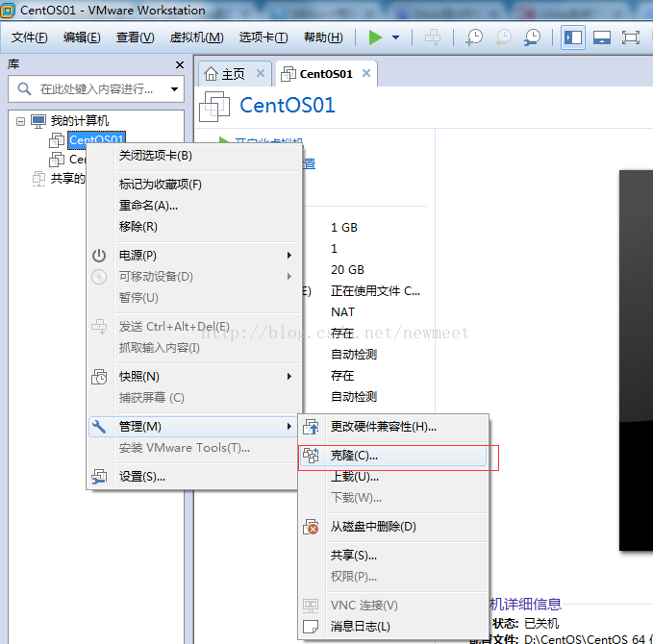Click the large CentOS01 VM header icon
The image size is (653, 644).
point(214,107)
